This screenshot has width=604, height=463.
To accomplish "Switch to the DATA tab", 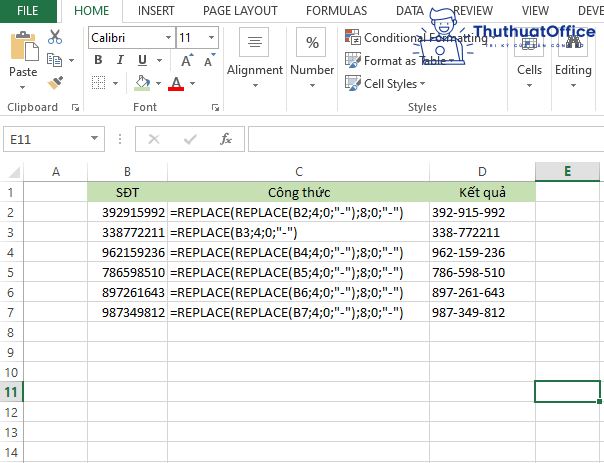I will click(409, 10).
